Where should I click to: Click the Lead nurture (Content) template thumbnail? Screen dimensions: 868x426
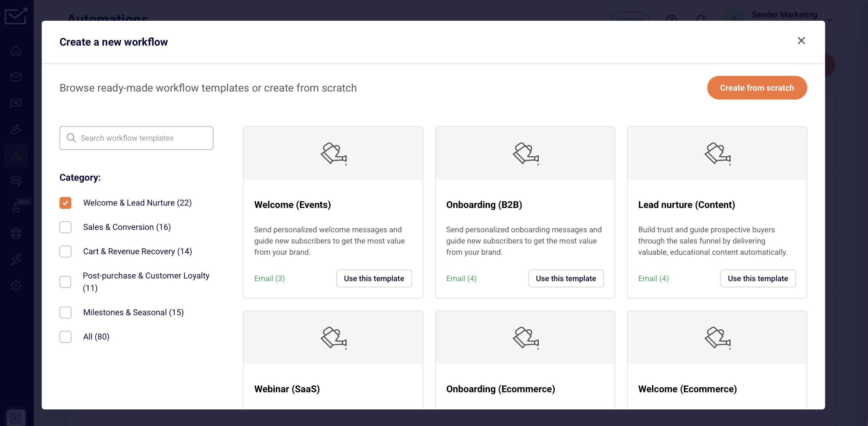717,153
